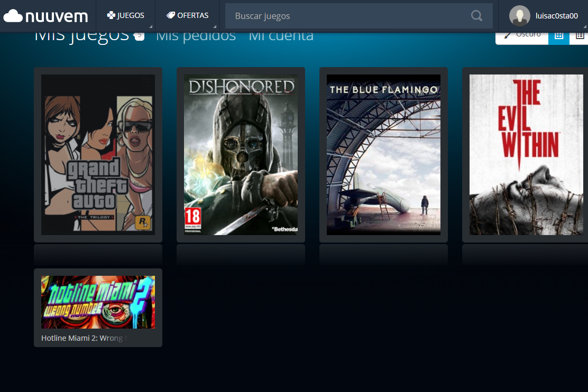Select the Mis juegos tab
588x392 pixels.
[x=82, y=36]
